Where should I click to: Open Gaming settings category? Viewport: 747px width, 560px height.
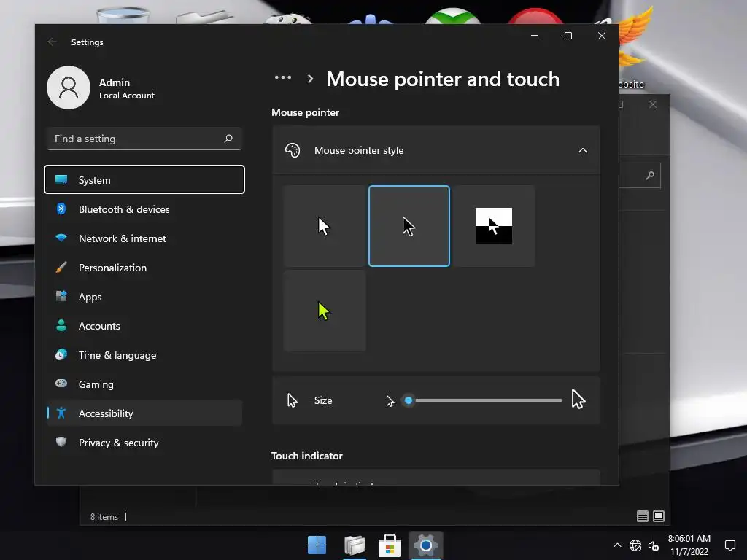pyautogui.click(x=144, y=384)
